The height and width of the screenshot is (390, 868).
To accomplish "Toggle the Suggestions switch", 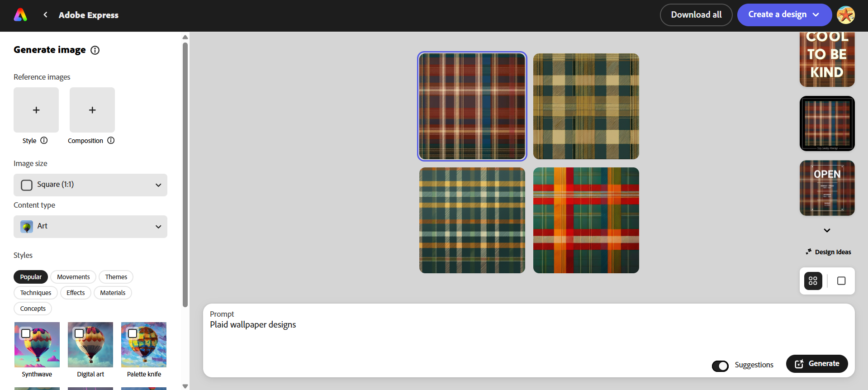I will pos(720,366).
